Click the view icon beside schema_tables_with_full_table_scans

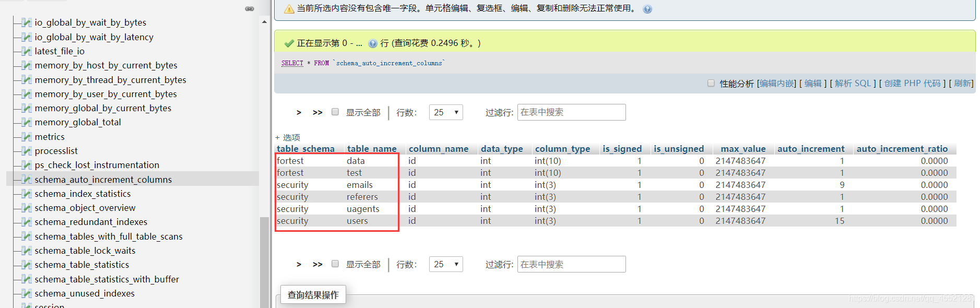click(x=27, y=236)
